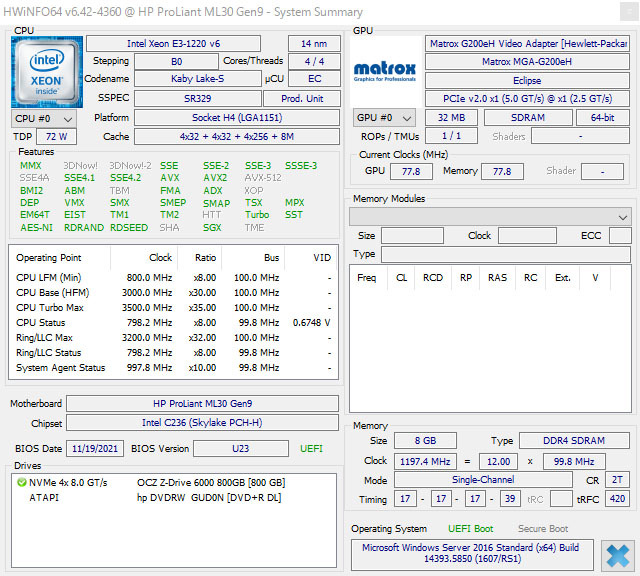
Task: Open the GPU #0 selector dropdown
Action: [384, 118]
